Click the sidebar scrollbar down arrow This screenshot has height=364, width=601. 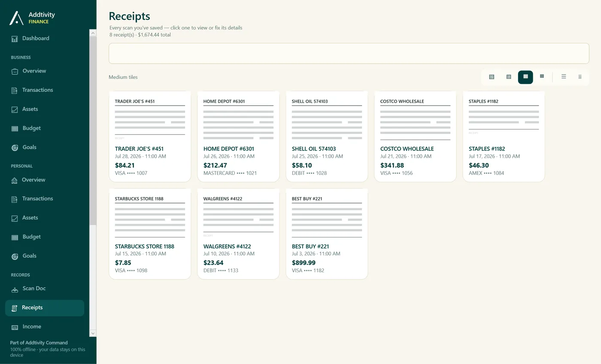point(93,333)
